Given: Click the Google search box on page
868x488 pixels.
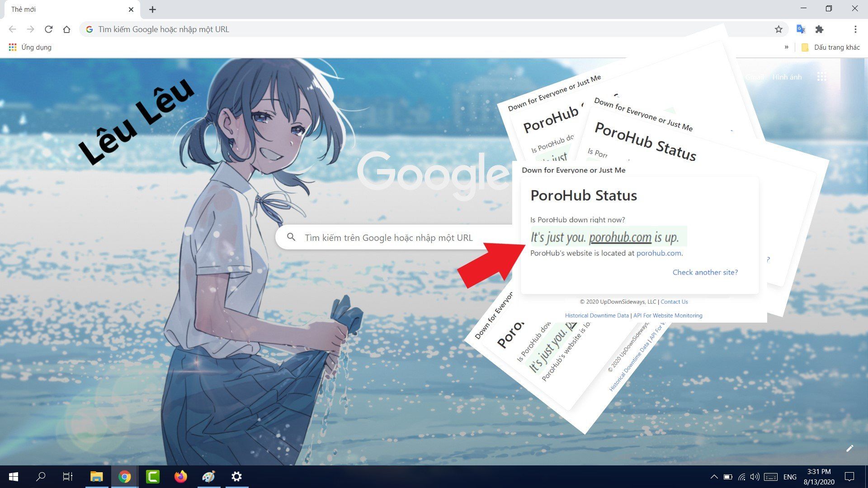Looking at the screenshot, I should [x=393, y=238].
